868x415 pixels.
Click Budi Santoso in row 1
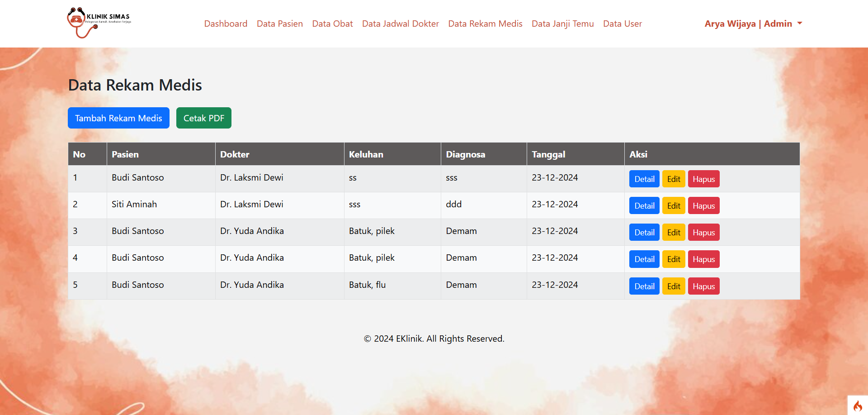[138, 177]
